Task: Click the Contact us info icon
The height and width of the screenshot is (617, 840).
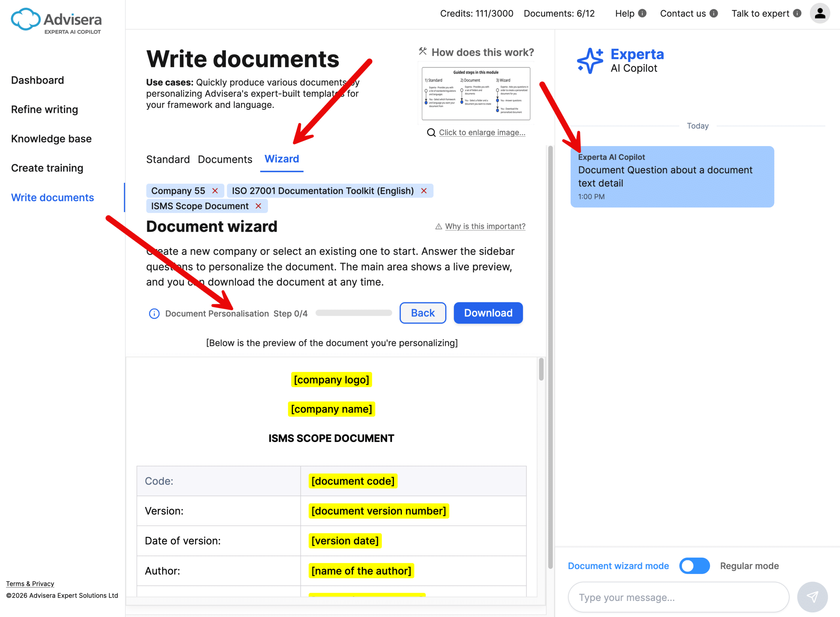Action: coord(714,13)
